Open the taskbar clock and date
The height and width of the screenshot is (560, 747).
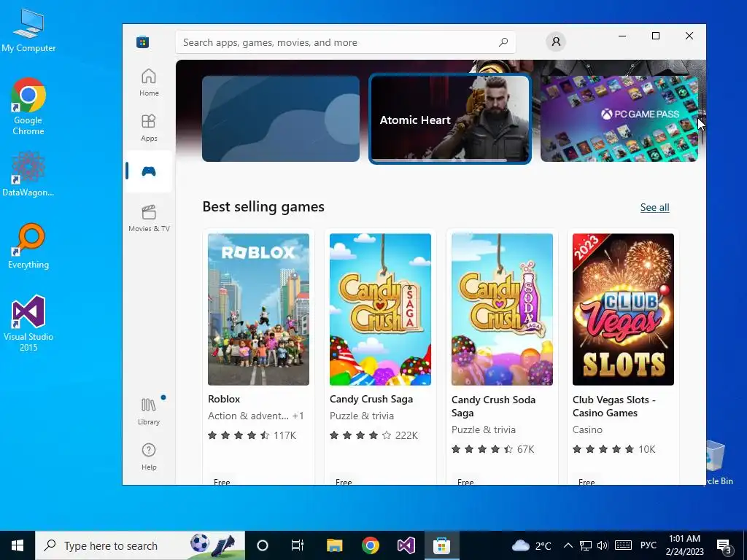(x=684, y=545)
